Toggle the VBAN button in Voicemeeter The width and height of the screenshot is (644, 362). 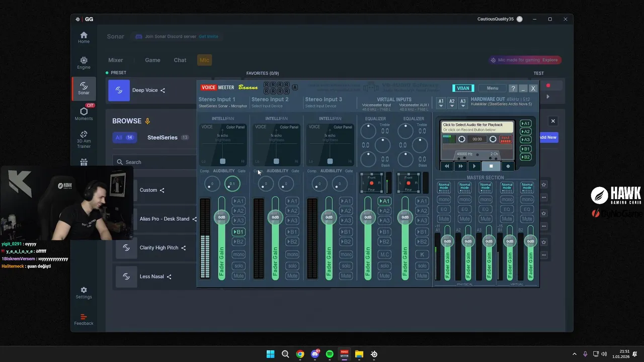(x=463, y=88)
